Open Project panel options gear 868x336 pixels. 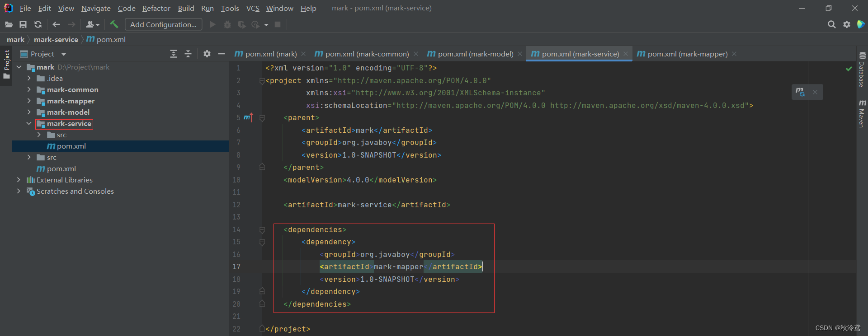click(x=207, y=54)
